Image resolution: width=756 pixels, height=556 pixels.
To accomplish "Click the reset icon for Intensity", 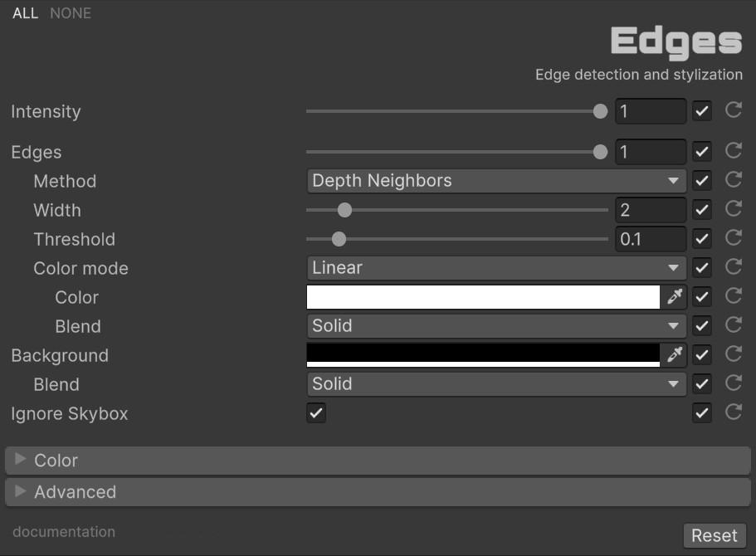I will (x=733, y=110).
